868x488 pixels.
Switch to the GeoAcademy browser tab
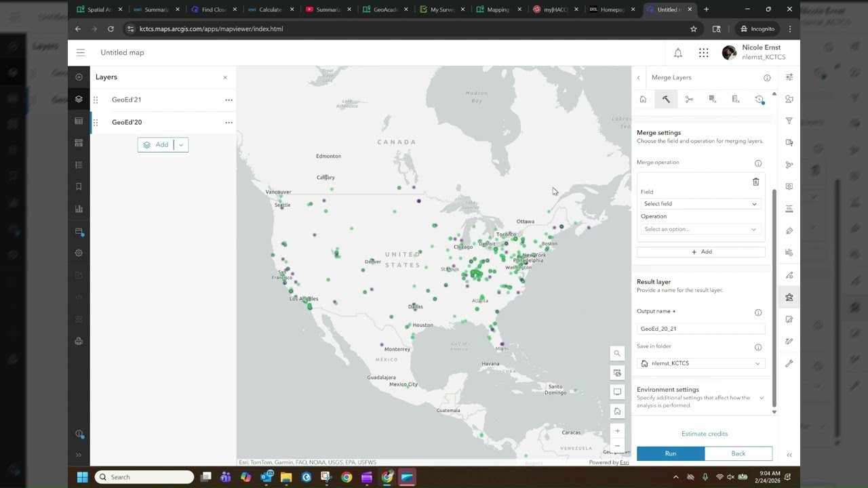click(x=384, y=9)
